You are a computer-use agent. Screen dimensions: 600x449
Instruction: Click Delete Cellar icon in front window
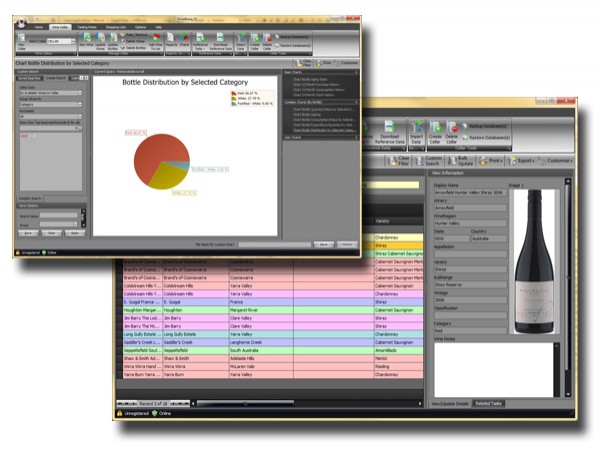267,41
